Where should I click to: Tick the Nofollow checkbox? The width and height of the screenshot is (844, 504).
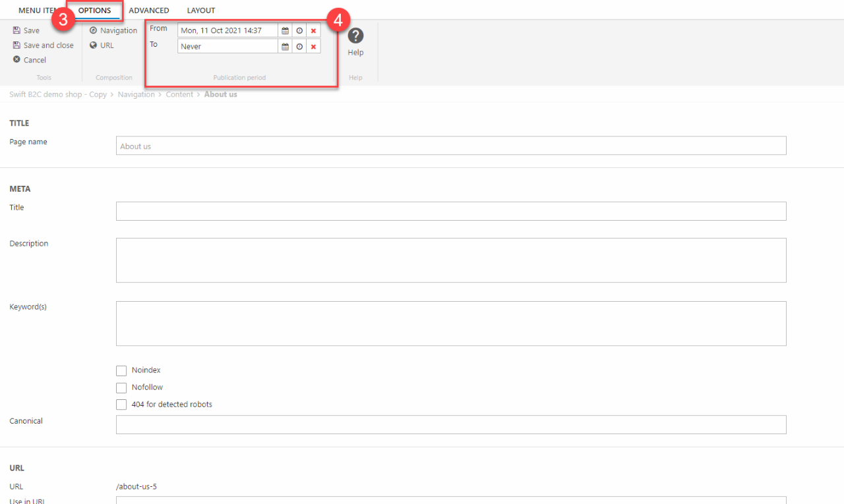121,388
